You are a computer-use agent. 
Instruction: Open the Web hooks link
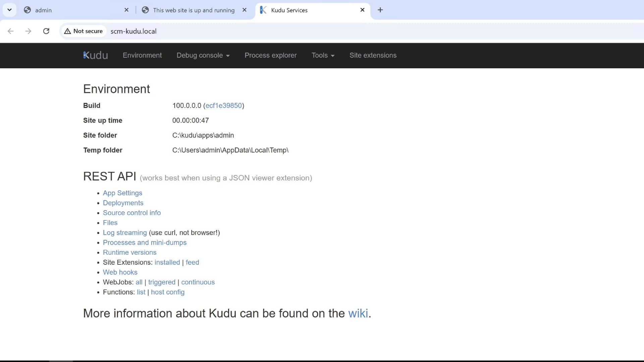pyautogui.click(x=120, y=272)
